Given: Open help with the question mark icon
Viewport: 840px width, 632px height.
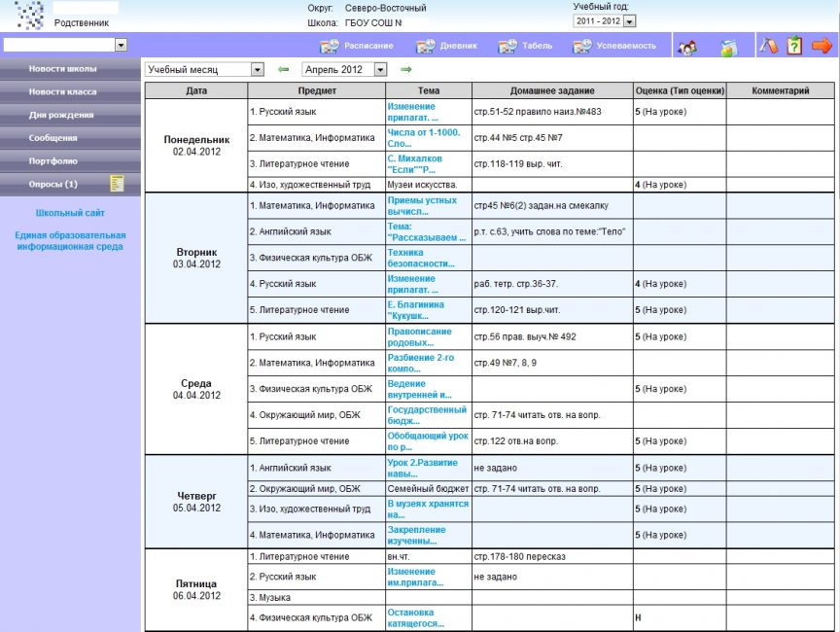Looking at the screenshot, I should [794, 46].
